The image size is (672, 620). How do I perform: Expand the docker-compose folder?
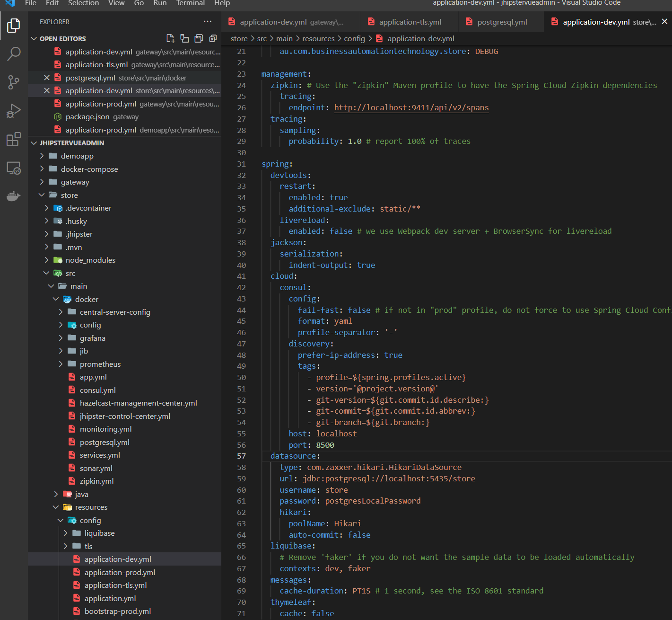point(42,169)
